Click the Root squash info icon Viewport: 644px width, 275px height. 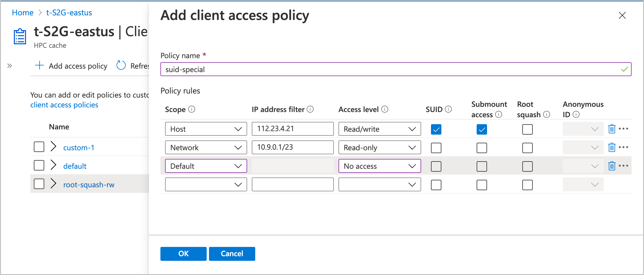[547, 114]
